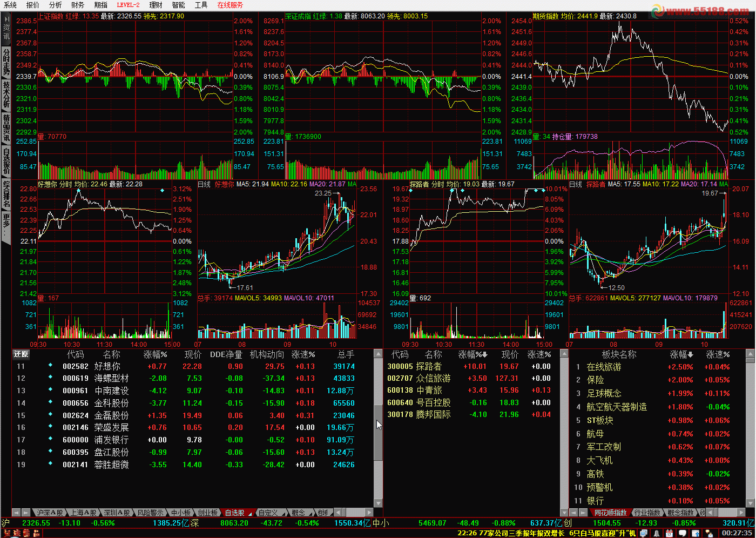756x538 pixels.
Task: Open the 智能 menu
Action: [178, 5]
